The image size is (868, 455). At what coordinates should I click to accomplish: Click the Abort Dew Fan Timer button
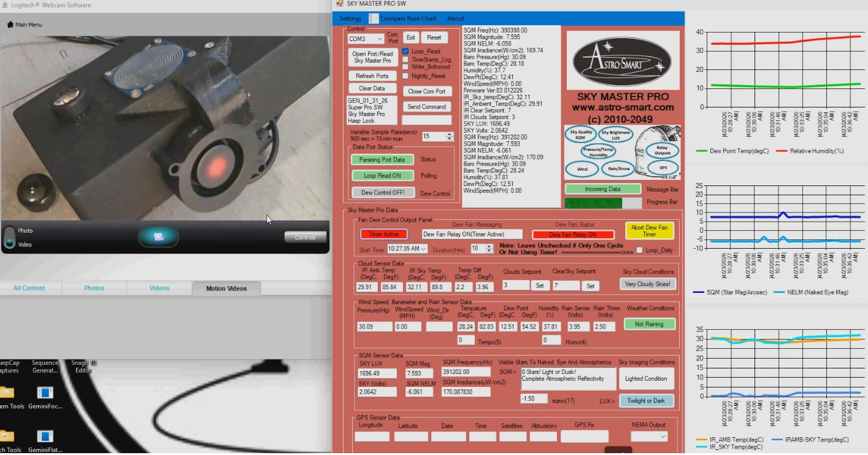(x=650, y=231)
